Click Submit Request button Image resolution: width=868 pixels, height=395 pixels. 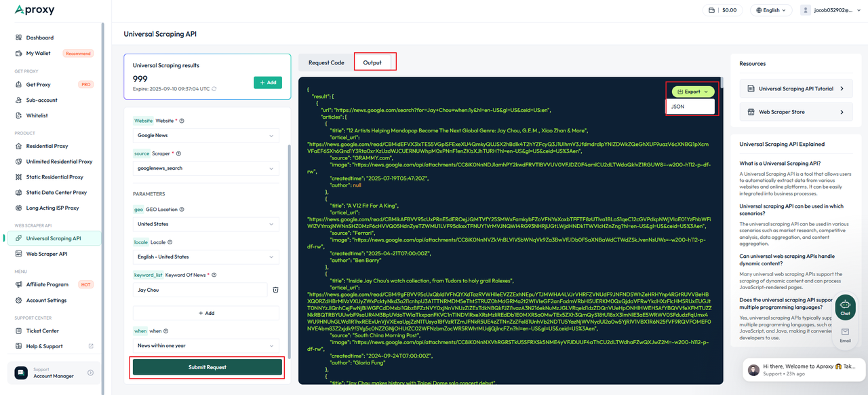coord(207,367)
